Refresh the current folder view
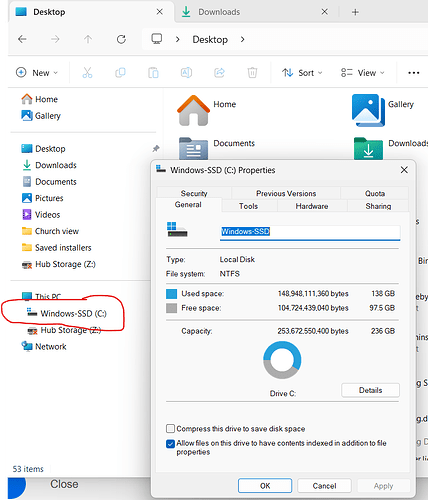The height and width of the screenshot is (500, 428). pyautogui.click(x=121, y=39)
